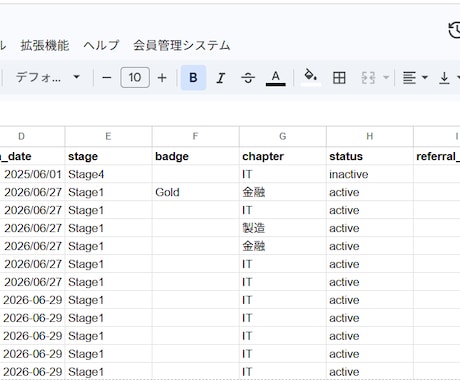The width and height of the screenshot is (460, 380).
Task: Select the 製造 chapter cell
Action: coord(282,228)
